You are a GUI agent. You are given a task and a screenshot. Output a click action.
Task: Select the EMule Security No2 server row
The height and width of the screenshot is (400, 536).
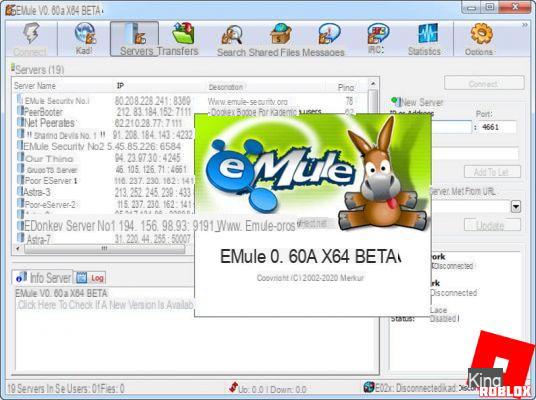pos(105,146)
